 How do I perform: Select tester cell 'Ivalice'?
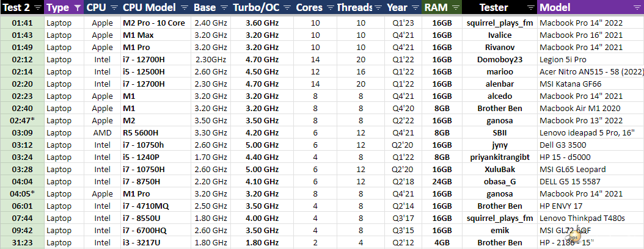coord(500,35)
